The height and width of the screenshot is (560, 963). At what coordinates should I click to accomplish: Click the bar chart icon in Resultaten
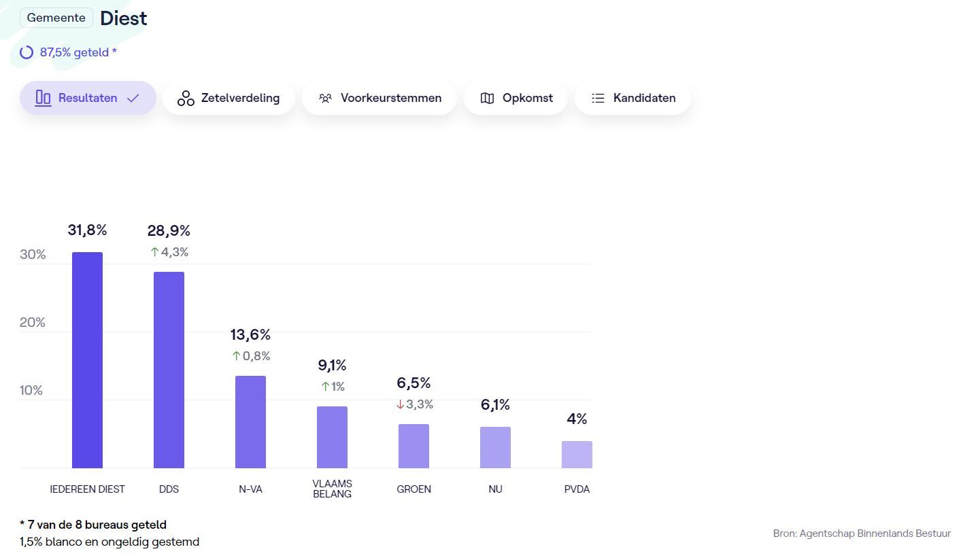tap(43, 98)
